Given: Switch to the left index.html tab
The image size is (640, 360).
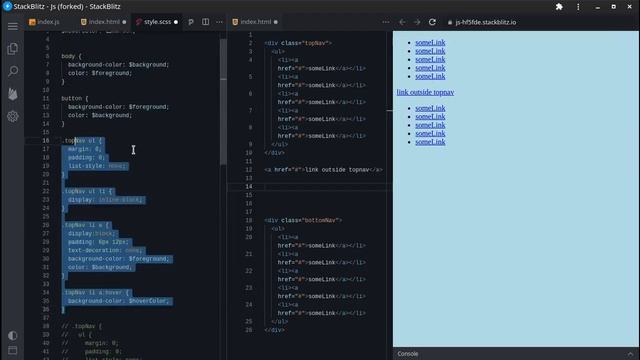Looking at the screenshot, I should [104, 22].
